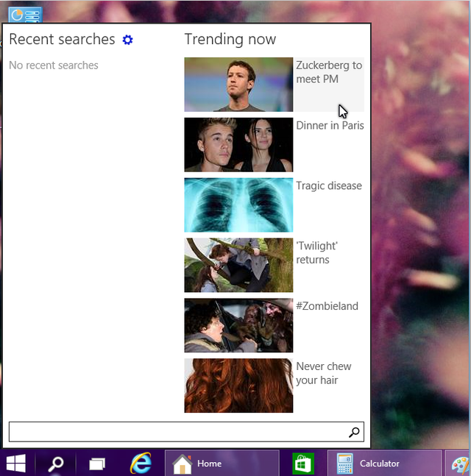Open the Windows Store taskbar icon
This screenshot has width=471, height=476.
[302, 463]
